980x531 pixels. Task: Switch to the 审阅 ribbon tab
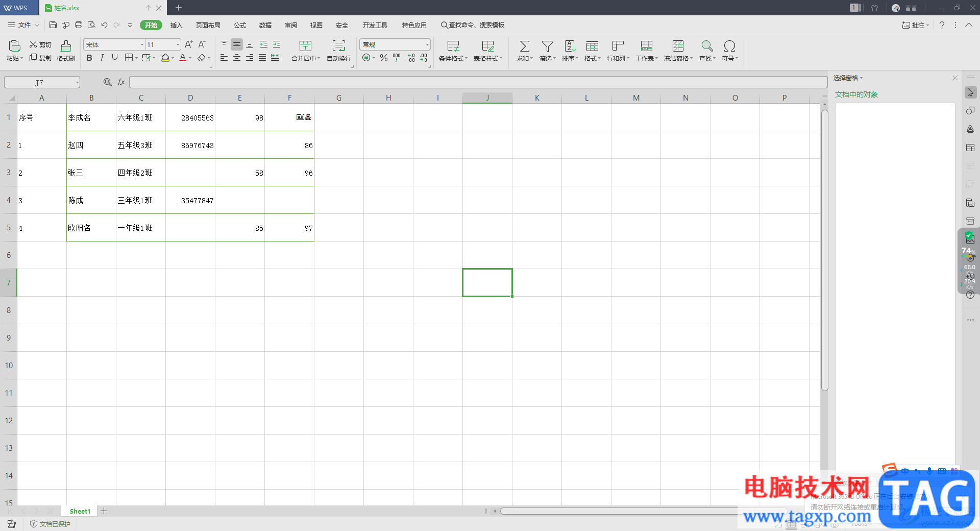[291, 25]
